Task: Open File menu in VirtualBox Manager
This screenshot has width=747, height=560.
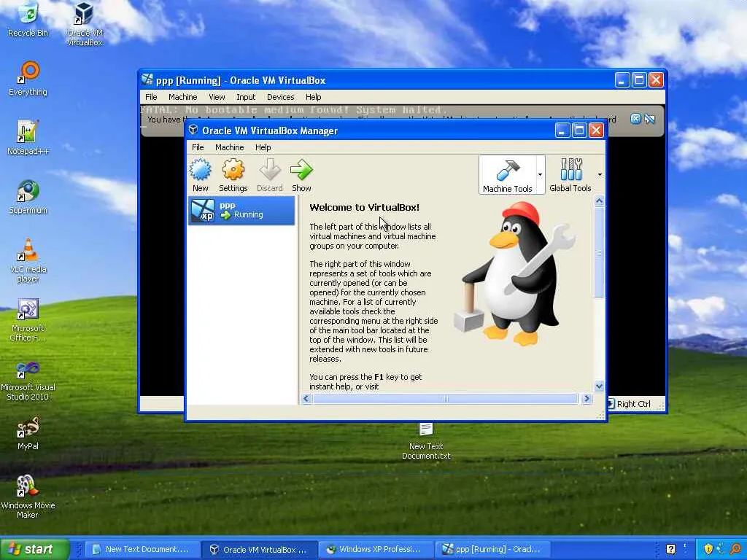Action: pos(198,147)
